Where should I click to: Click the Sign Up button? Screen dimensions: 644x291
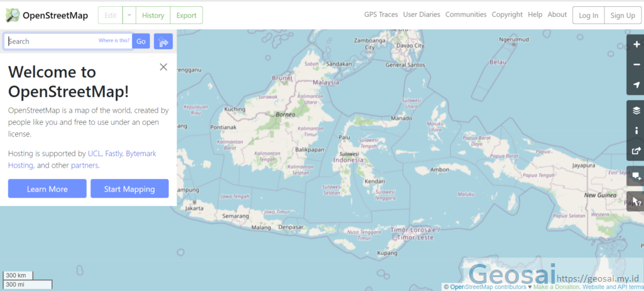coord(623,15)
